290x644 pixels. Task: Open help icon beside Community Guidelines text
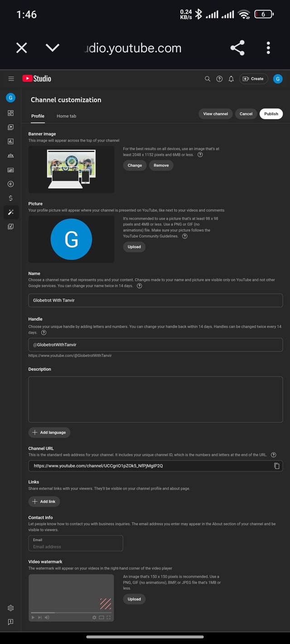(x=185, y=236)
